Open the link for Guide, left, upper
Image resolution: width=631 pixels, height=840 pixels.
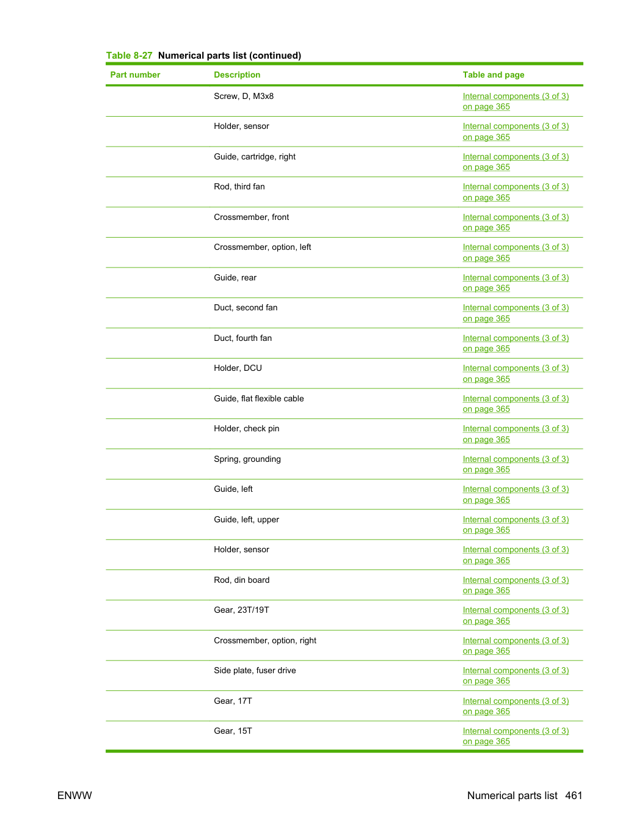pos(516,525)
